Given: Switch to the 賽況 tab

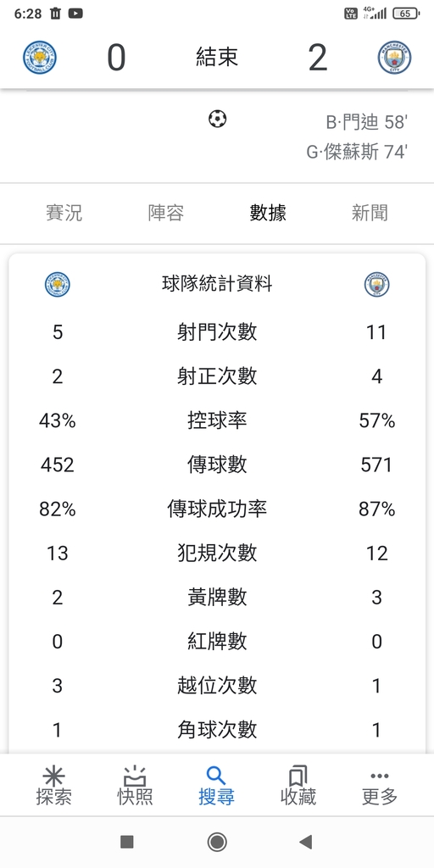Looking at the screenshot, I should click(x=64, y=213).
